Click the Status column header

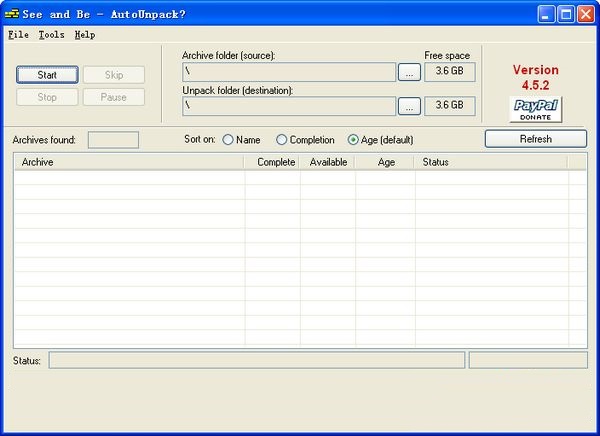pyautogui.click(x=490, y=162)
